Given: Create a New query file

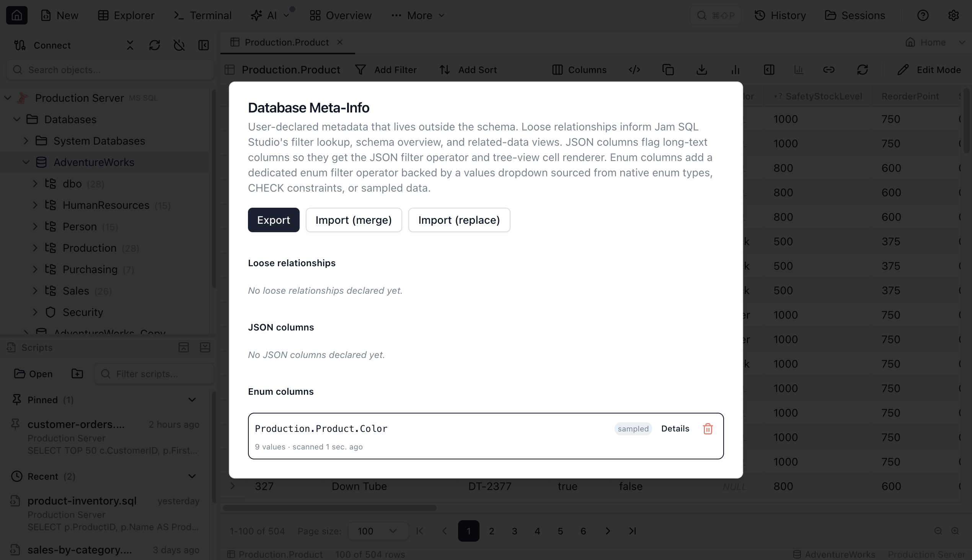Looking at the screenshot, I should point(60,15).
